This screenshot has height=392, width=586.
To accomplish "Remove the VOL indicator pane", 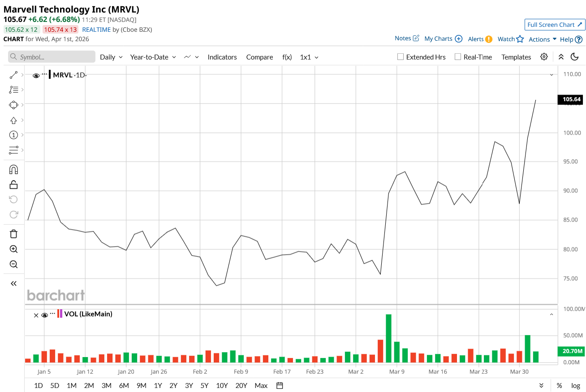I will click(36, 315).
